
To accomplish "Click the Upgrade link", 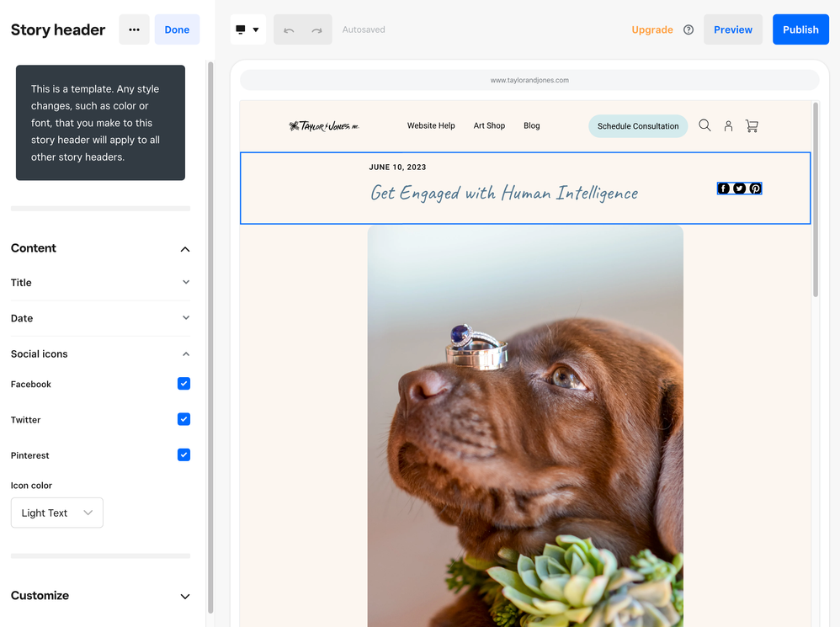I will pyautogui.click(x=652, y=29).
